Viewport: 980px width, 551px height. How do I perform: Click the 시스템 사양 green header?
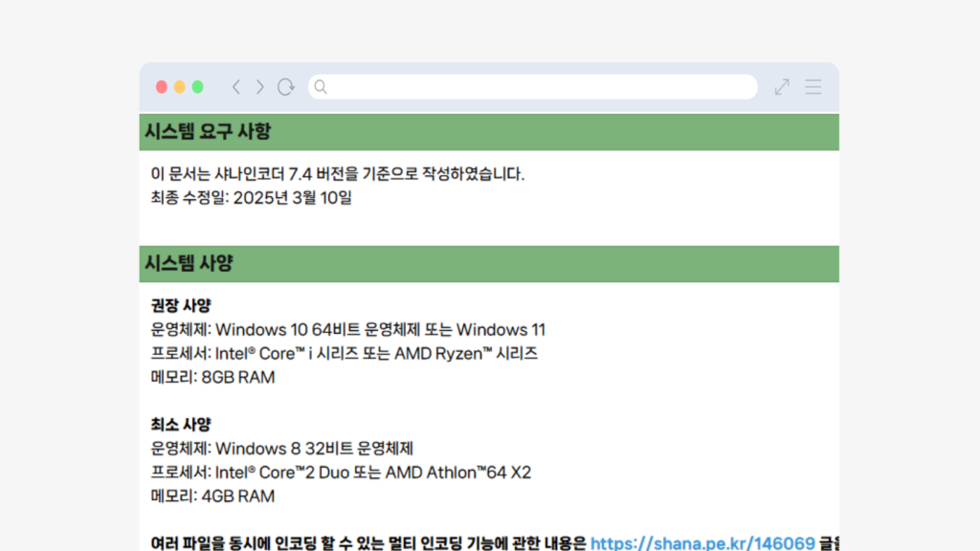tap(189, 263)
